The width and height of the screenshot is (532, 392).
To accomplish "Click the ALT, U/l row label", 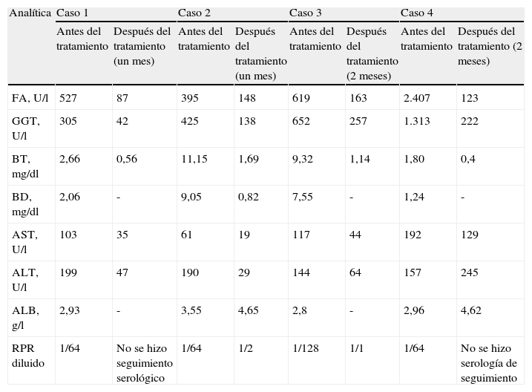I will click(25, 279).
